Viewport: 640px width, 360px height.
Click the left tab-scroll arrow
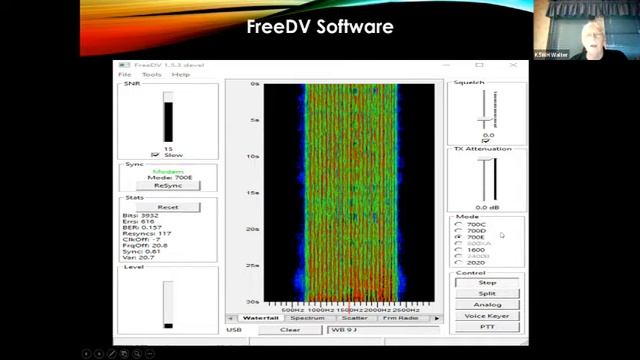pyautogui.click(x=231, y=318)
